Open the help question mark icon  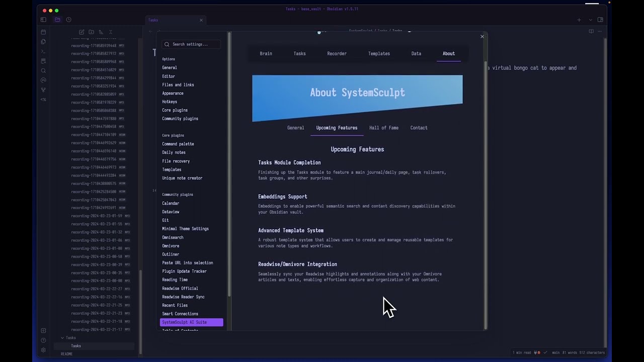pyautogui.click(x=43, y=340)
